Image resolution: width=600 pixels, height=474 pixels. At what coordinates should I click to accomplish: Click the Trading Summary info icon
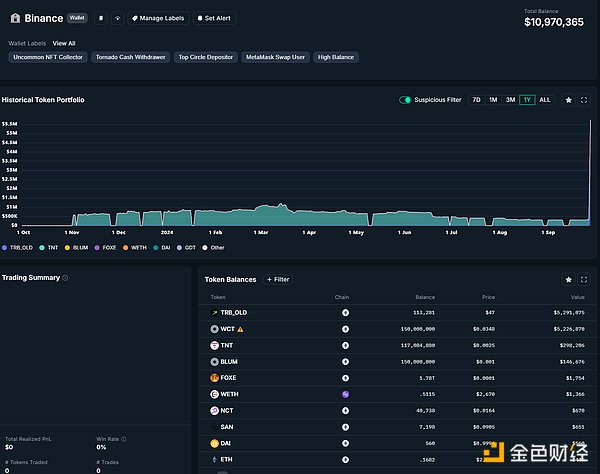pos(66,278)
